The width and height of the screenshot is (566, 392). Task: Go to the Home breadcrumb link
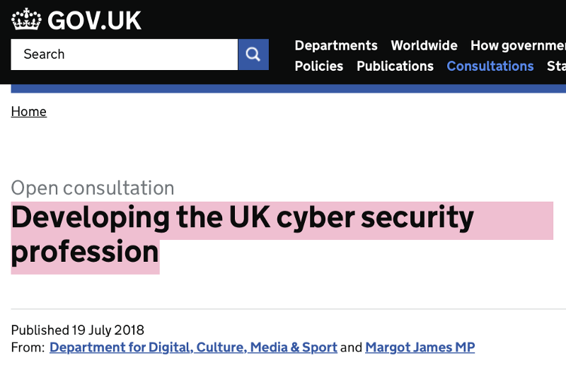pos(29,112)
